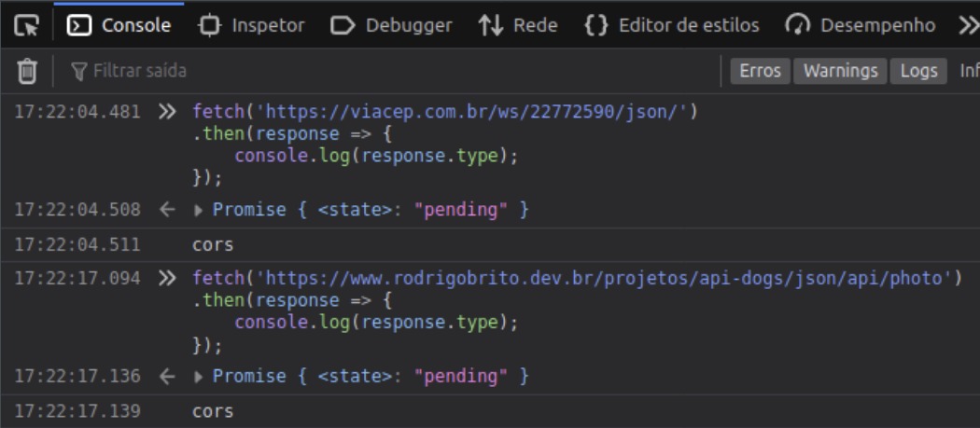Activate the element picker icon
This screenshot has height=428, width=980.
click(x=26, y=25)
